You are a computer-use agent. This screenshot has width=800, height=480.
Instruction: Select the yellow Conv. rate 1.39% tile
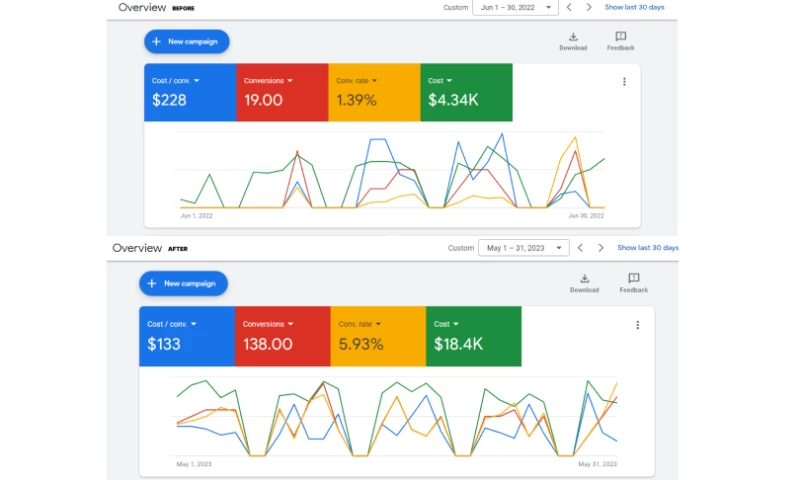(x=374, y=93)
